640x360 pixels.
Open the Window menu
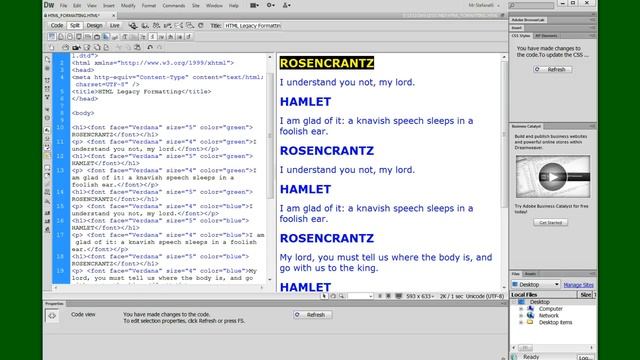[x=214, y=6]
